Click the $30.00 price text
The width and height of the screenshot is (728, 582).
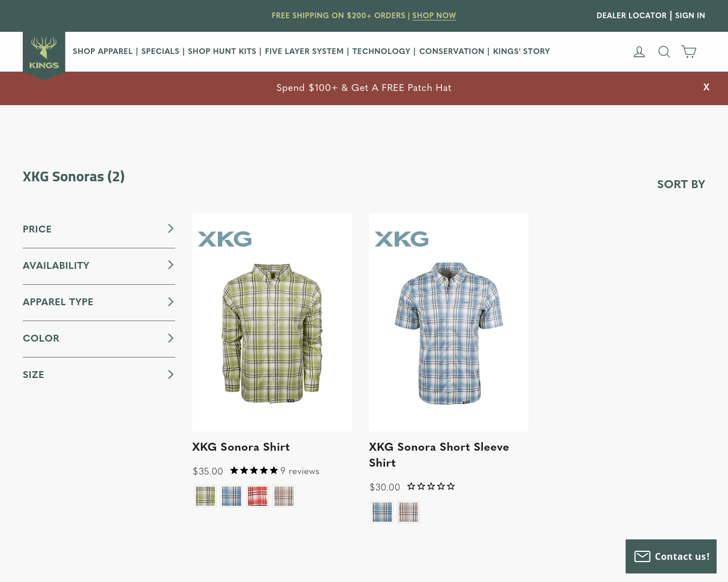point(384,487)
